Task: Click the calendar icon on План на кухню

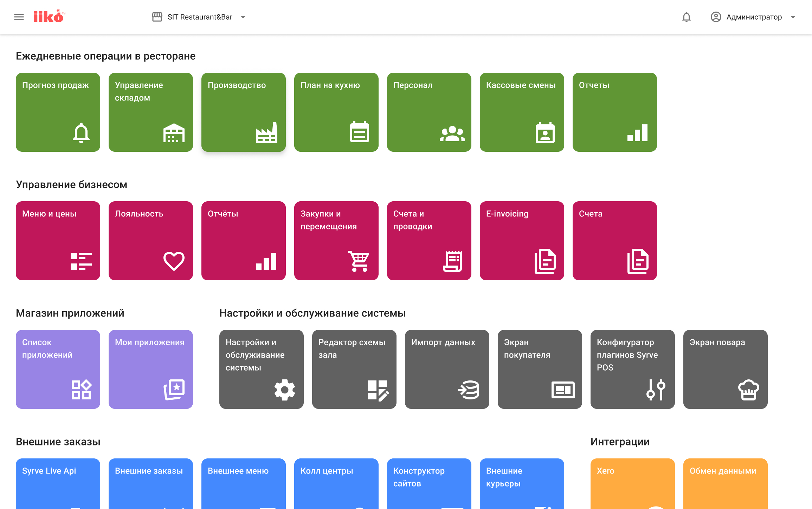Action: (x=360, y=132)
